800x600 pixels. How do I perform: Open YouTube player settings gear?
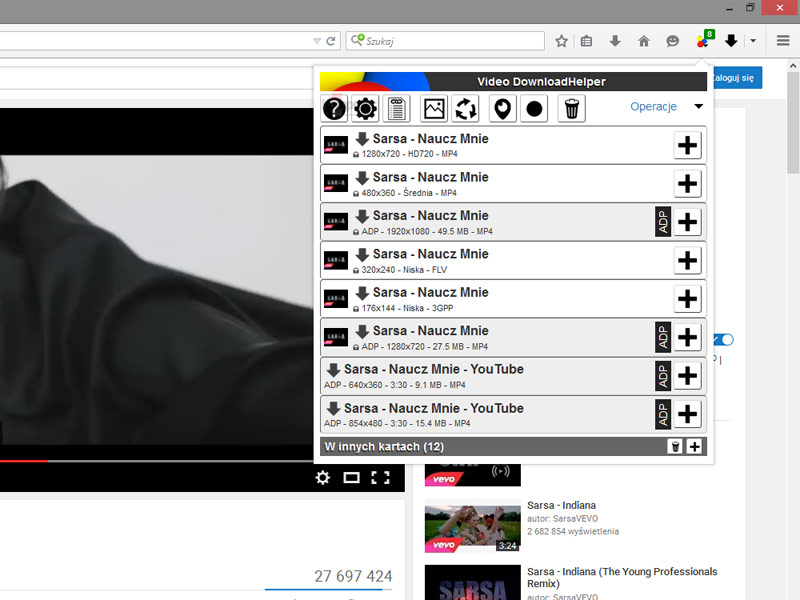click(322, 478)
